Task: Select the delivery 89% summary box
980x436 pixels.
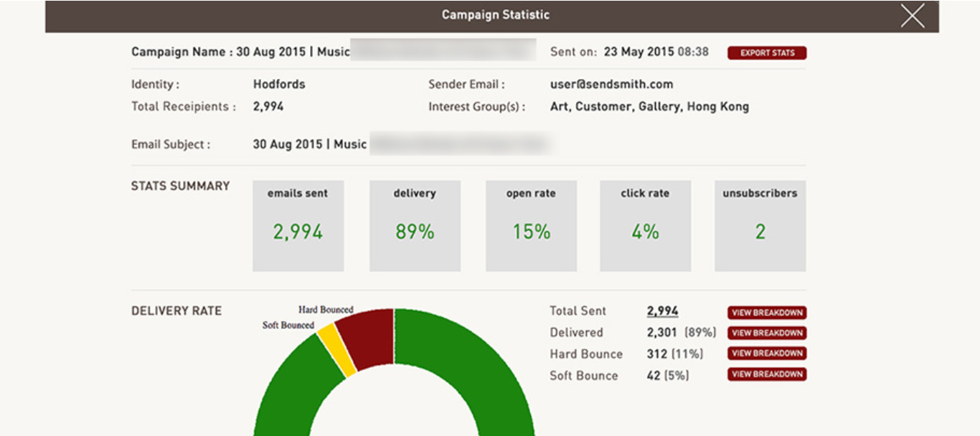Action: pos(415,224)
